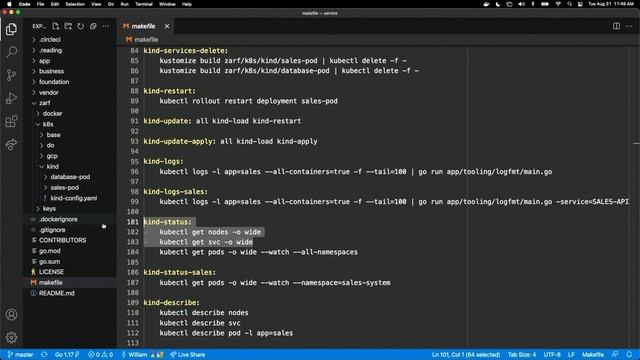The width and height of the screenshot is (640, 360).
Task: Open the Run menu
Action: 124,4
